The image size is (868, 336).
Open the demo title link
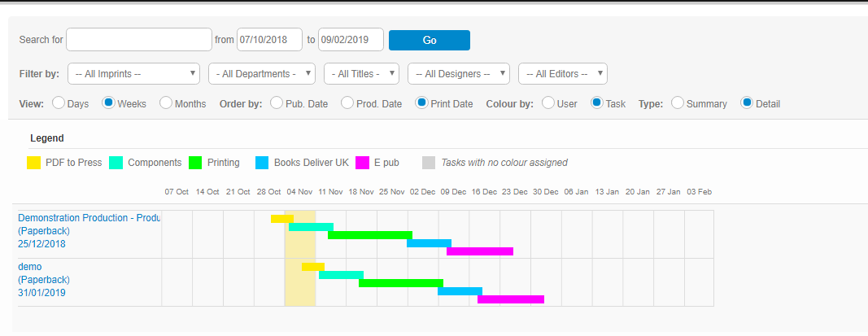pyautogui.click(x=29, y=267)
